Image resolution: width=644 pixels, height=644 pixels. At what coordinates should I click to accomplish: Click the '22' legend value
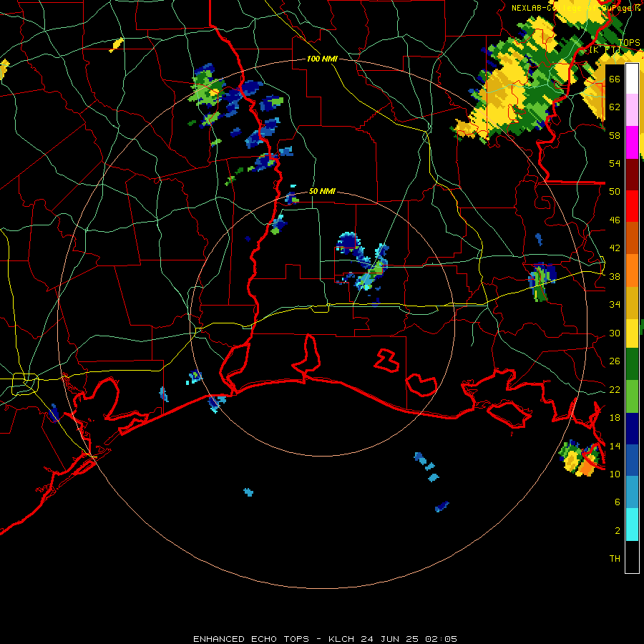coord(615,390)
